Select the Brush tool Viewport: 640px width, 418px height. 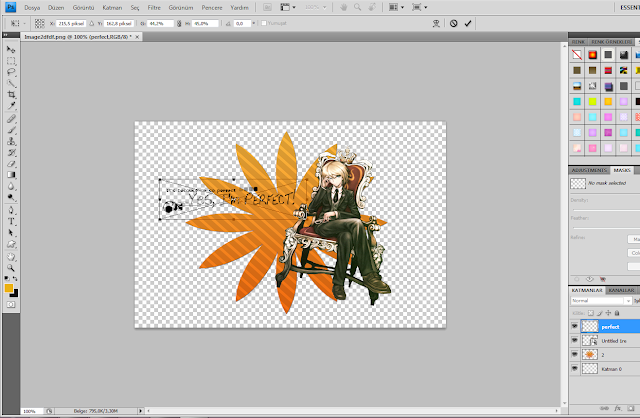click(11, 130)
